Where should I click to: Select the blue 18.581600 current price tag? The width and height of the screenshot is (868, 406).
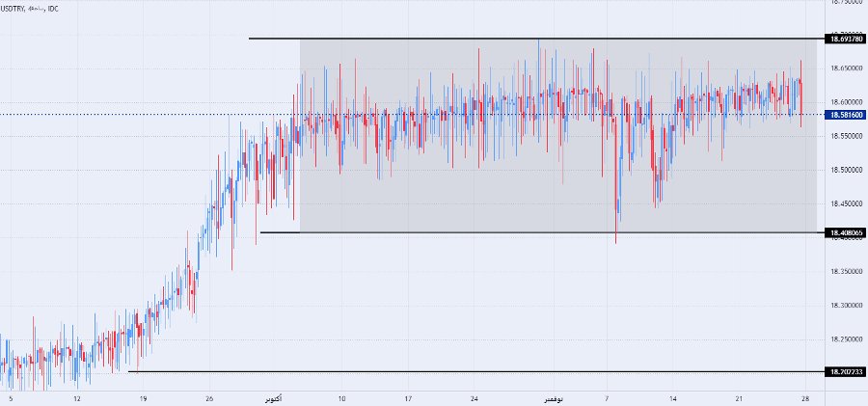(x=845, y=115)
